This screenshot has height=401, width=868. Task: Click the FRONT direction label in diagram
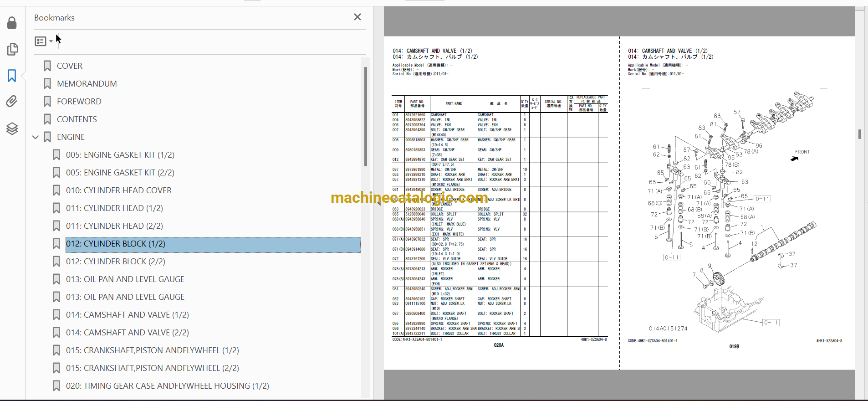(x=802, y=152)
